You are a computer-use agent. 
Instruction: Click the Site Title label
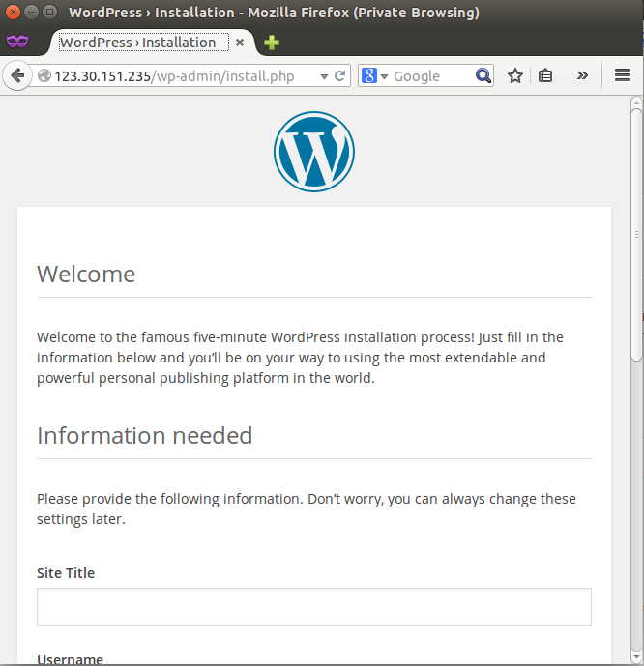[x=66, y=573]
